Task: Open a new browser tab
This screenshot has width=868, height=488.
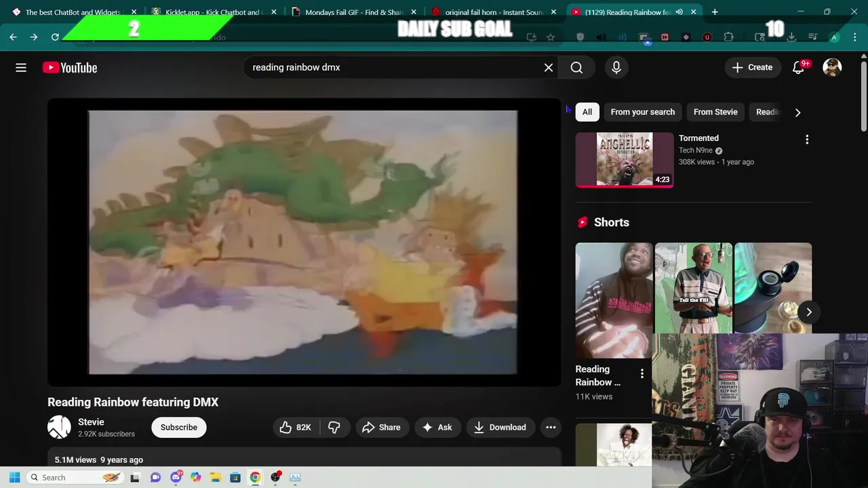Action: pyautogui.click(x=715, y=12)
